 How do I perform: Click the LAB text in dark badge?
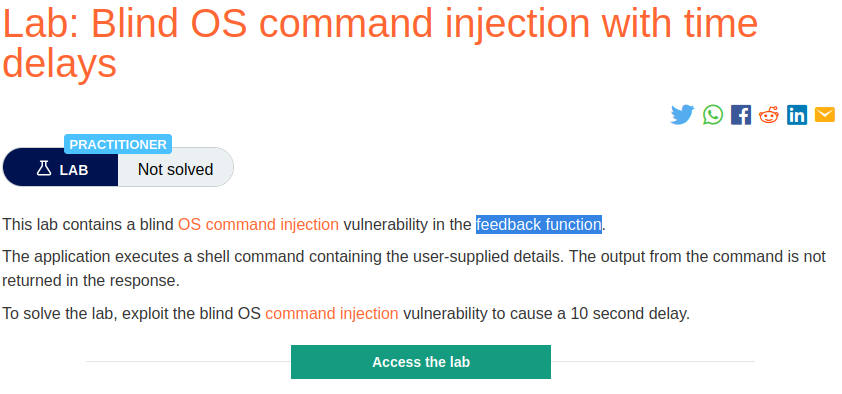pyautogui.click(x=74, y=170)
